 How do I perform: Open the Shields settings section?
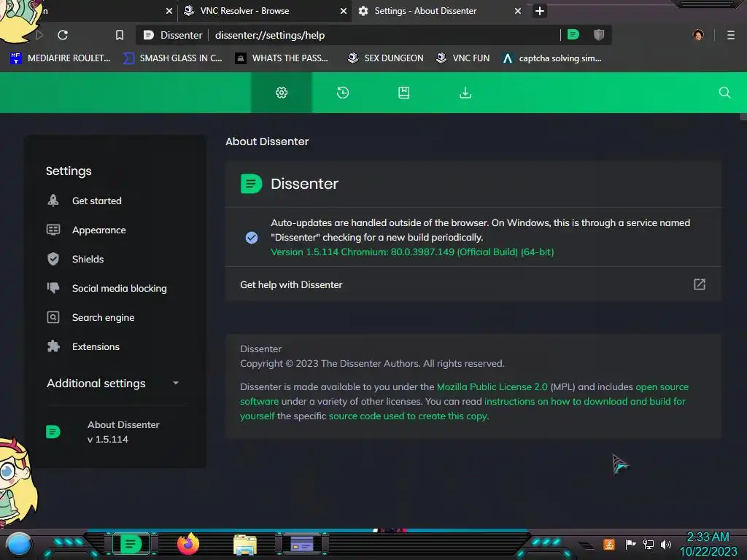click(88, 259)
